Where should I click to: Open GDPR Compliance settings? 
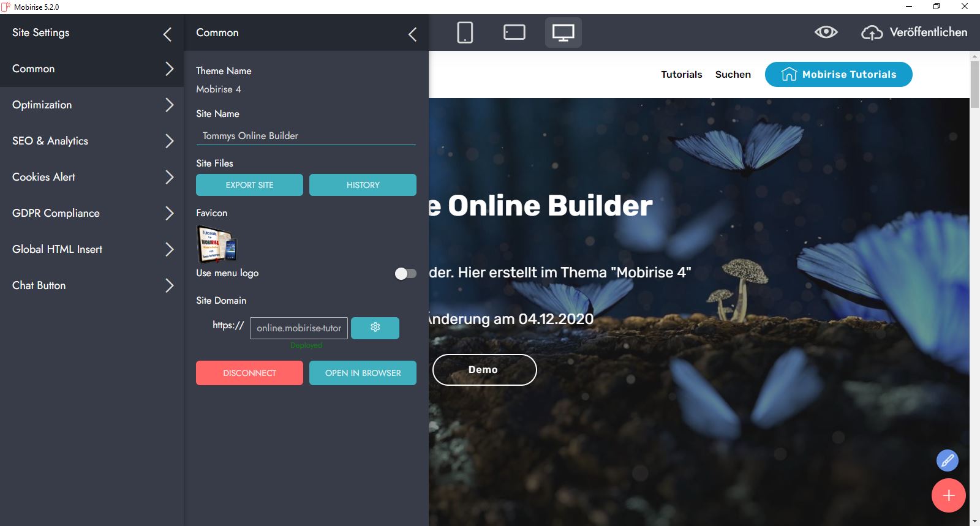pyautogui.click(x=92, y=213)
